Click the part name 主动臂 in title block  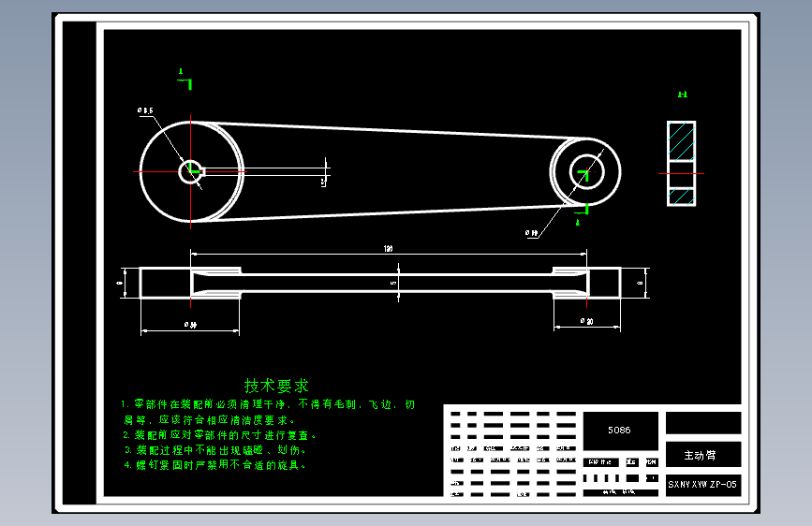[700, 455]
